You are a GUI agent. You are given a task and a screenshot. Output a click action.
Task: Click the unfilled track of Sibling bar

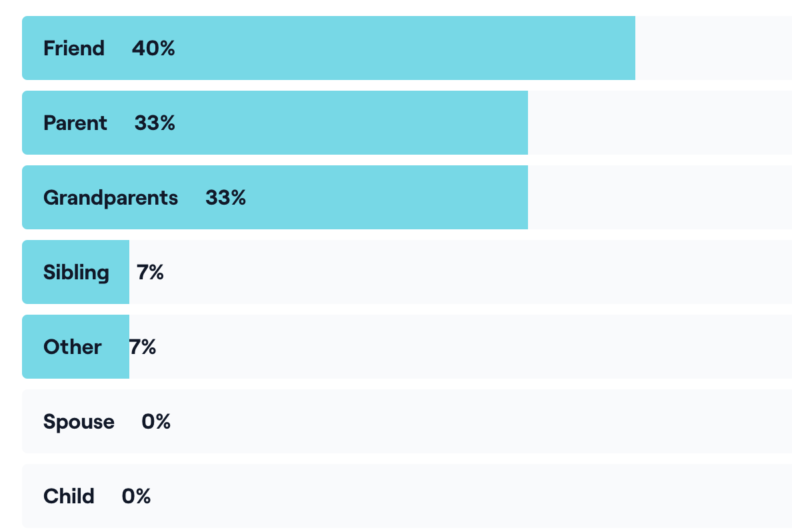click(460, 272)
